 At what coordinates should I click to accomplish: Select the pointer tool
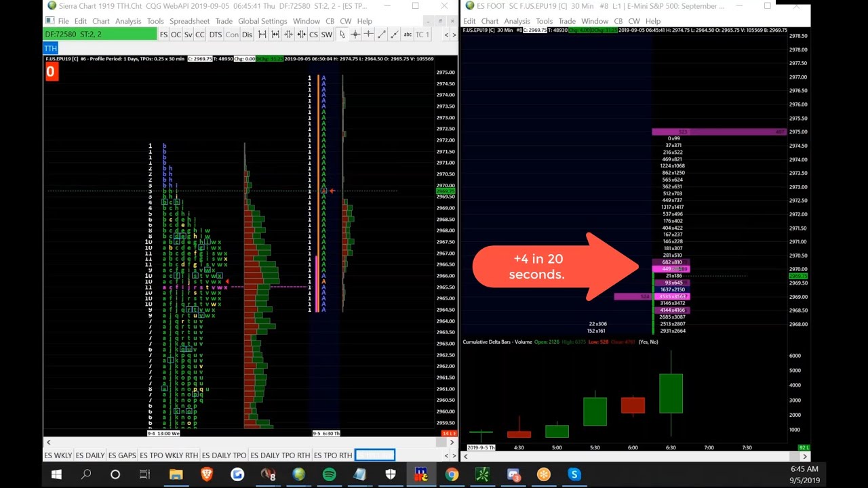[x=342, y=35]
